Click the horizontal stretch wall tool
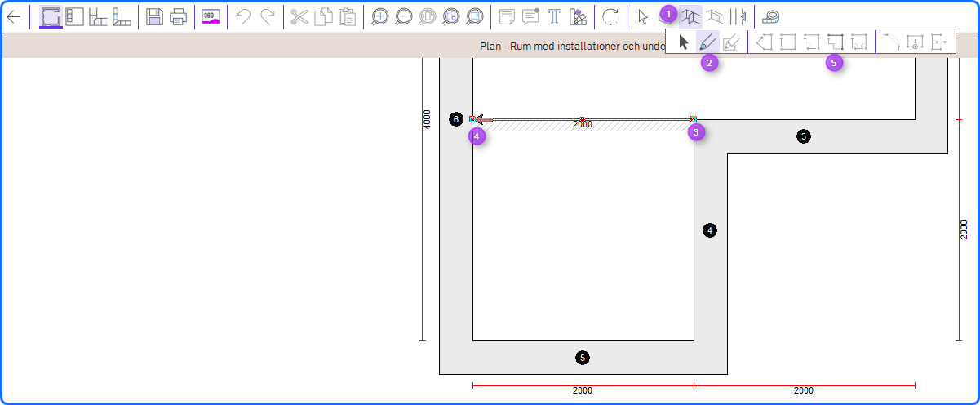980x405 pixels. (x=938, y=42)
